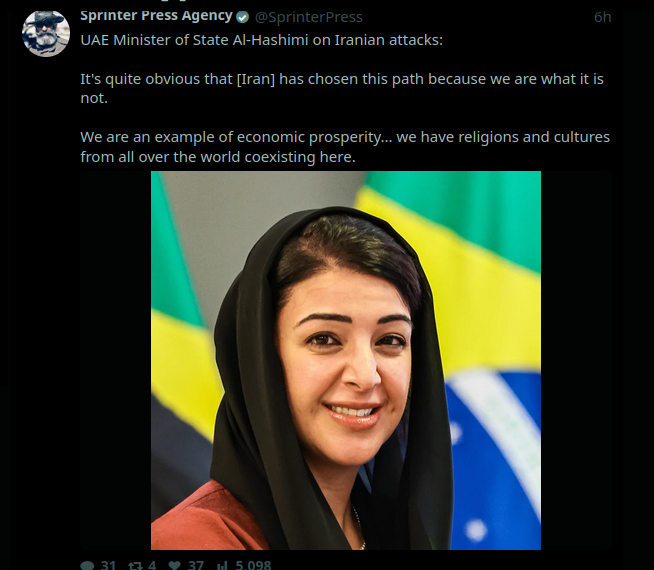Viewport: 654px width, 570px height.
Task: Click the verified badge beside the account name
Action: [x=243, y=17]
